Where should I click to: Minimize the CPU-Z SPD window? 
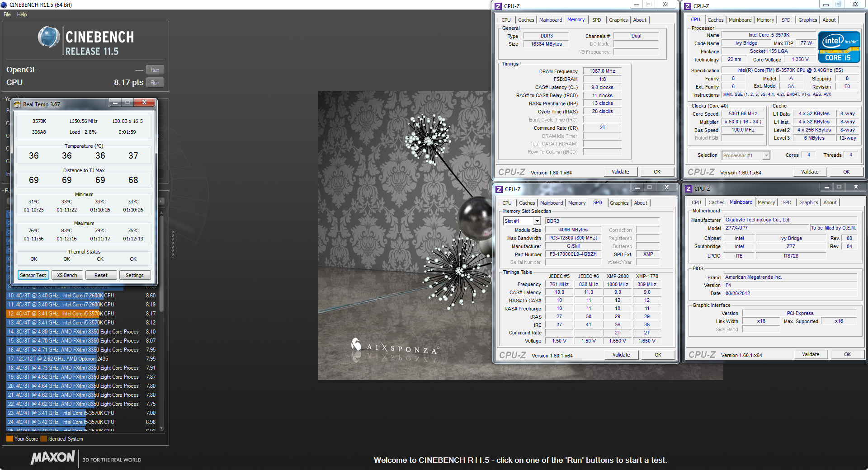coord(637,187)
